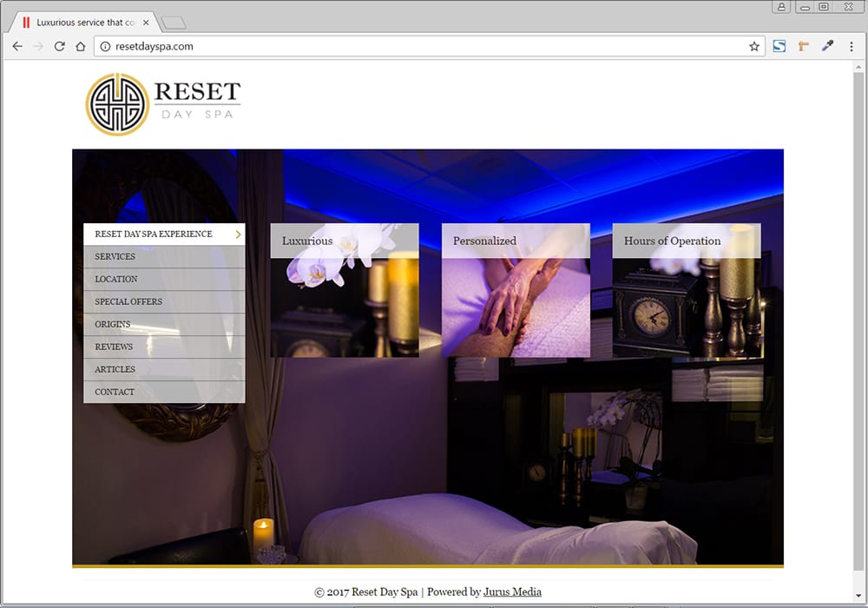Screen dimensions: 868x608
Task: Open the Personalized massage thumbnail card
Action: (x=516, y=290)
